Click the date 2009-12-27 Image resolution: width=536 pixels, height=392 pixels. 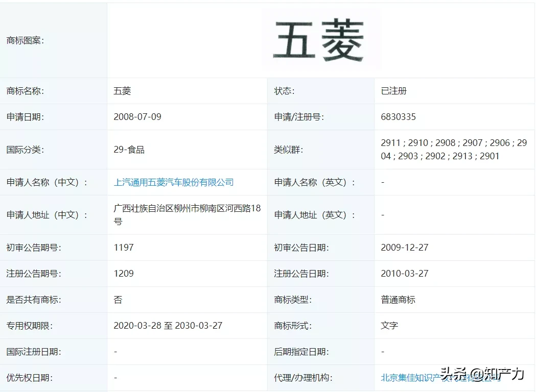[404, 248]
